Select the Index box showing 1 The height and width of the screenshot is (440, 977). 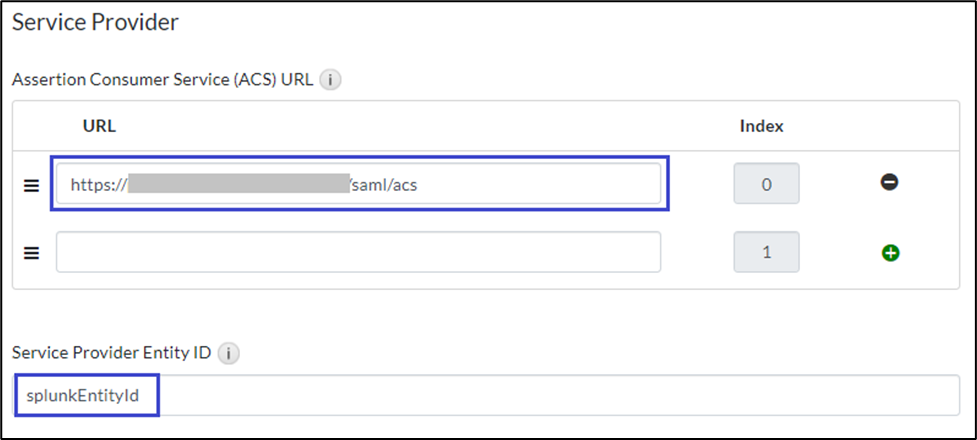tap(766, 252)
